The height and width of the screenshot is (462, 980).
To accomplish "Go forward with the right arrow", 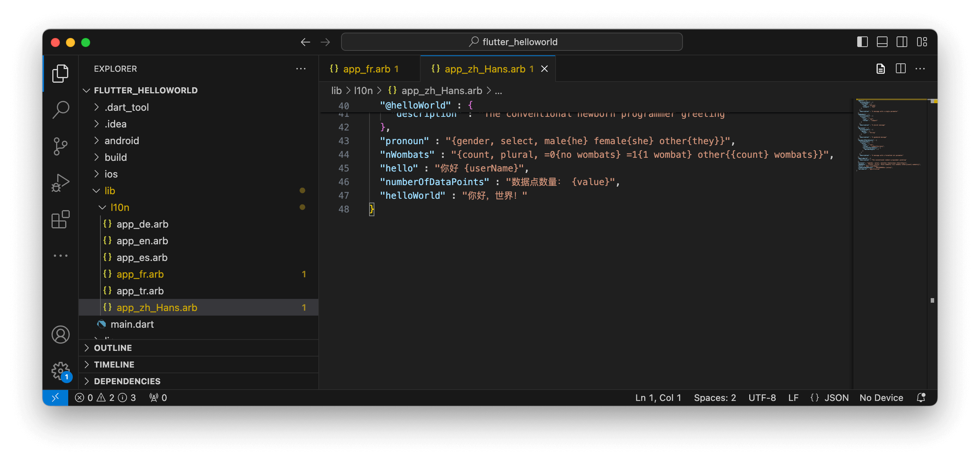I will click(325, 42).
